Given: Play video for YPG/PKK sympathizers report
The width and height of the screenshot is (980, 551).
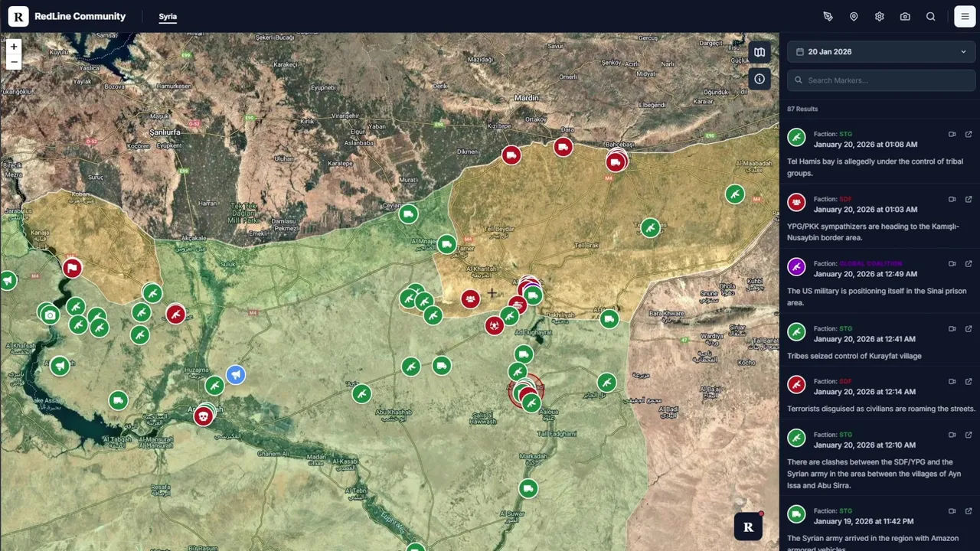Looking at the screenshot, I should [952, 199].
